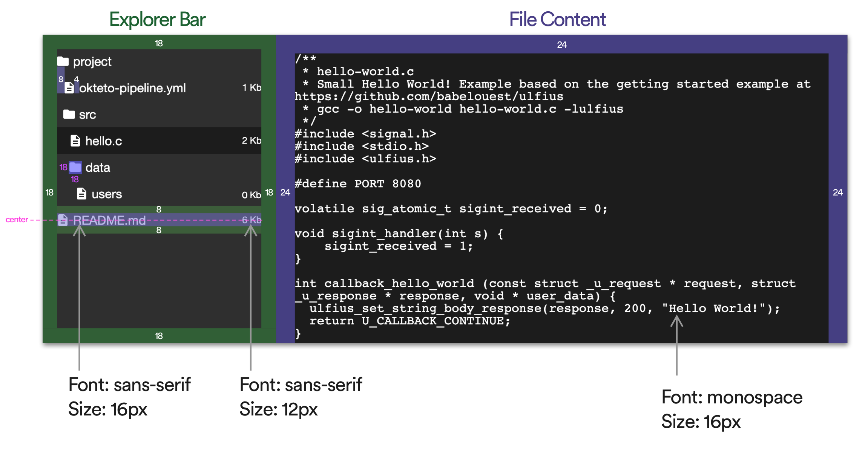Screen dimensions: 868x452
Task: Select okteto-pipeline.yml in the explorer
Action: point(132,88)
